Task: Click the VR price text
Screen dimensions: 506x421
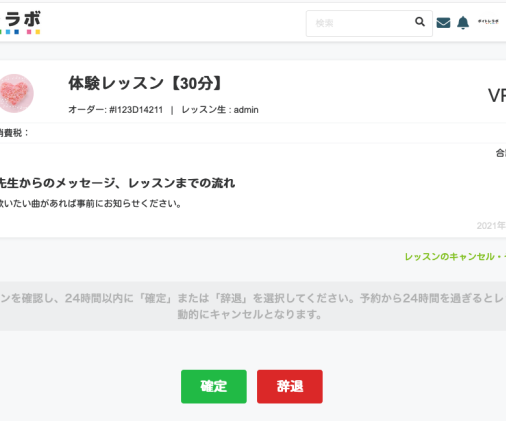Action: click(497, 96)
